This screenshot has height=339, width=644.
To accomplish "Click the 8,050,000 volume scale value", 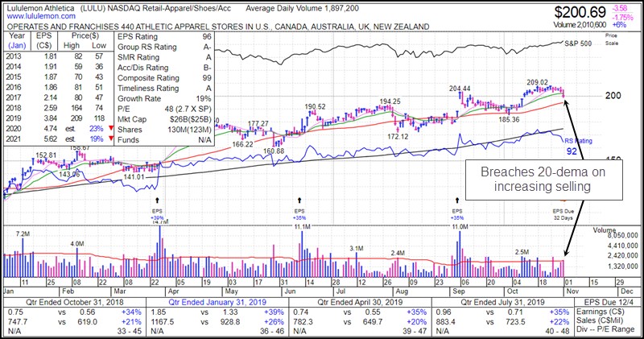I will (623, 235).
